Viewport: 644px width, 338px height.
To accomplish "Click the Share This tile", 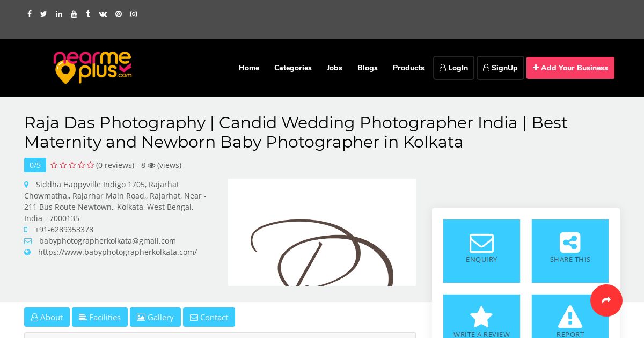I will (x=570, y=251).
